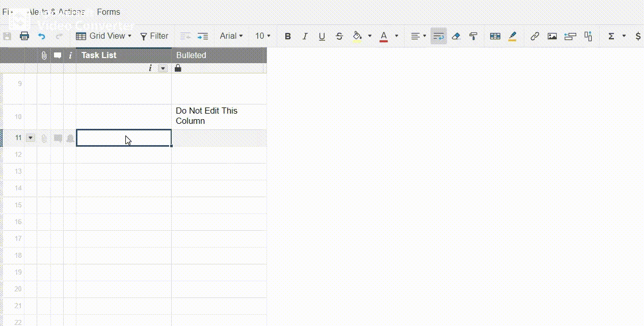
Task: Apply currency formatting
Action: pyautogui.click(x=637, y=36)
